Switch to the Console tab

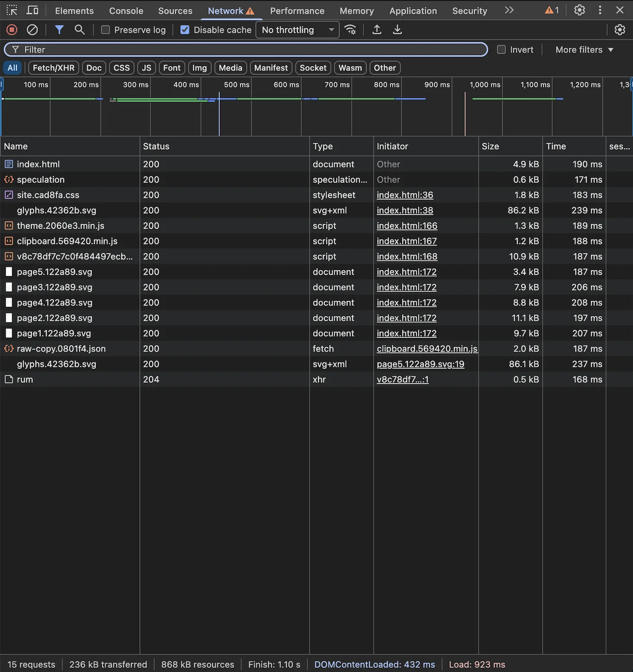click(126, 10)
